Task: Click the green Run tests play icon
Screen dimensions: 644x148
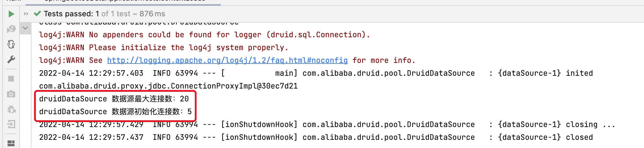Action: pyautogui.click(x=11, y=14)
